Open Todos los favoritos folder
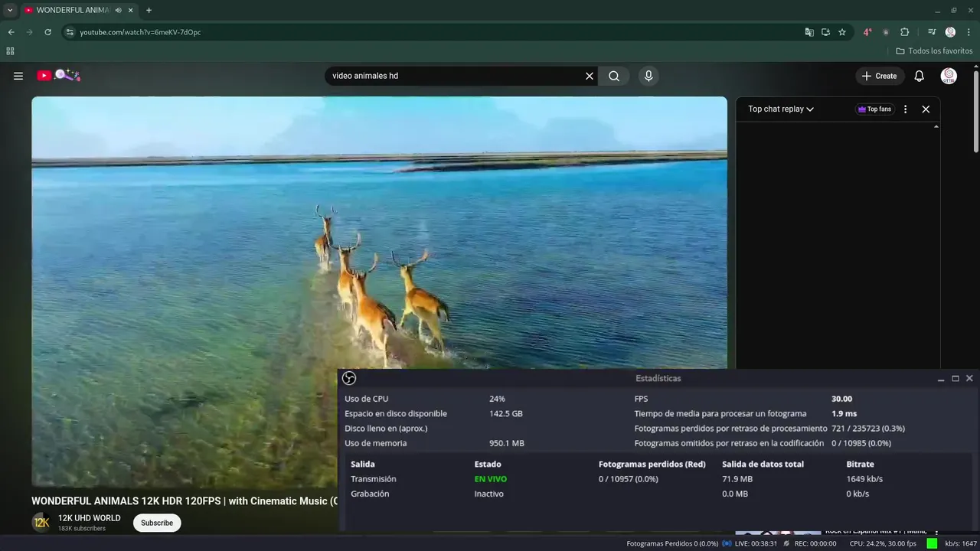980x551 pixels. 934,51
